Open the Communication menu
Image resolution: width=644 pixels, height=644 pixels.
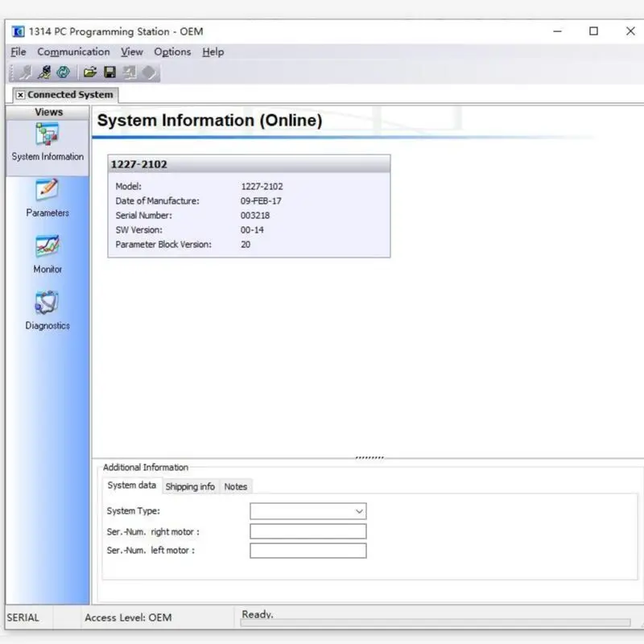coord(73,52)
